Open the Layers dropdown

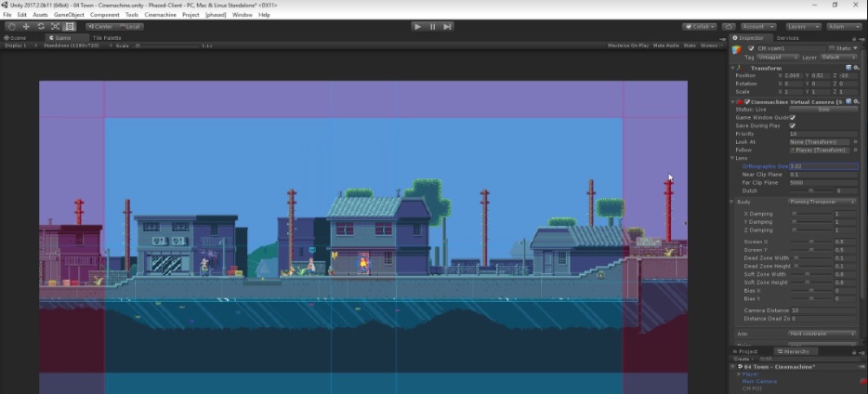(x=803, y=27)
